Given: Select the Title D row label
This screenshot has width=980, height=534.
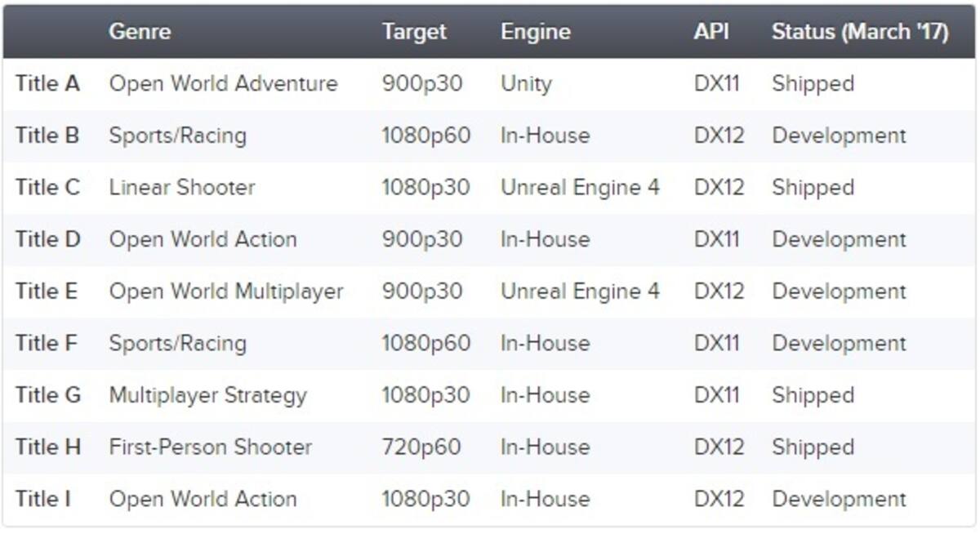Looking at the screenshot, I should pyautogui.click(x=48, y=239).
